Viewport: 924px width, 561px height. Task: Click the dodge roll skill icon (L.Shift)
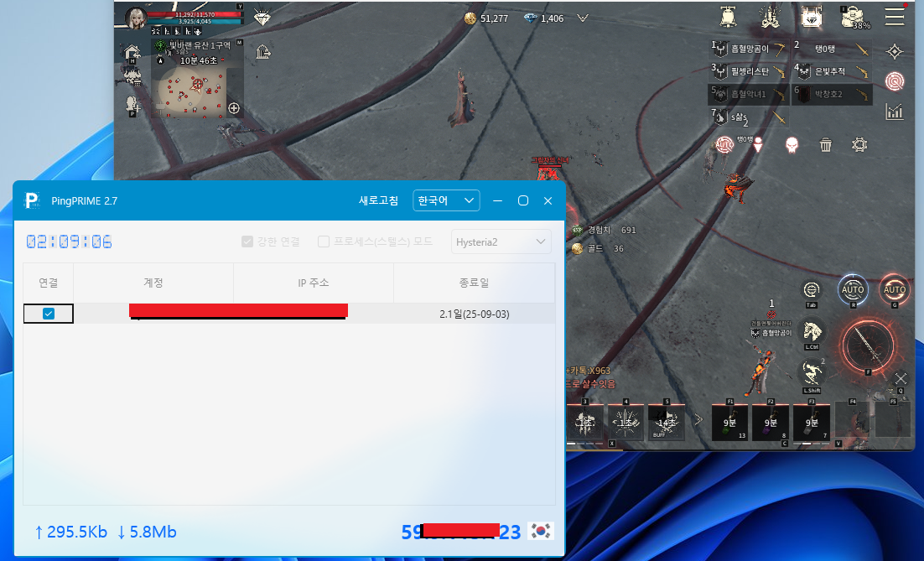click(x=812, y=372)
